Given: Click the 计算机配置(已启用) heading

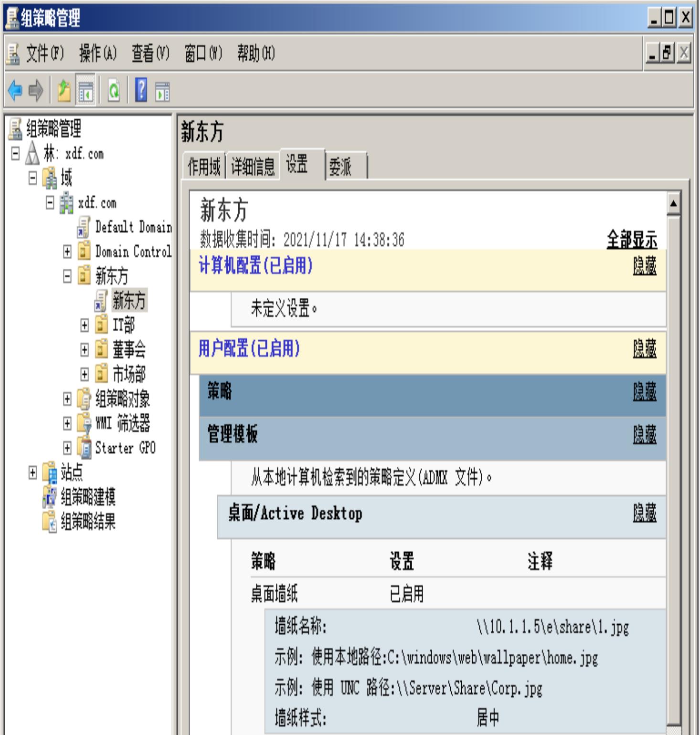Looking at the screenshot, I should coord(255,265).
